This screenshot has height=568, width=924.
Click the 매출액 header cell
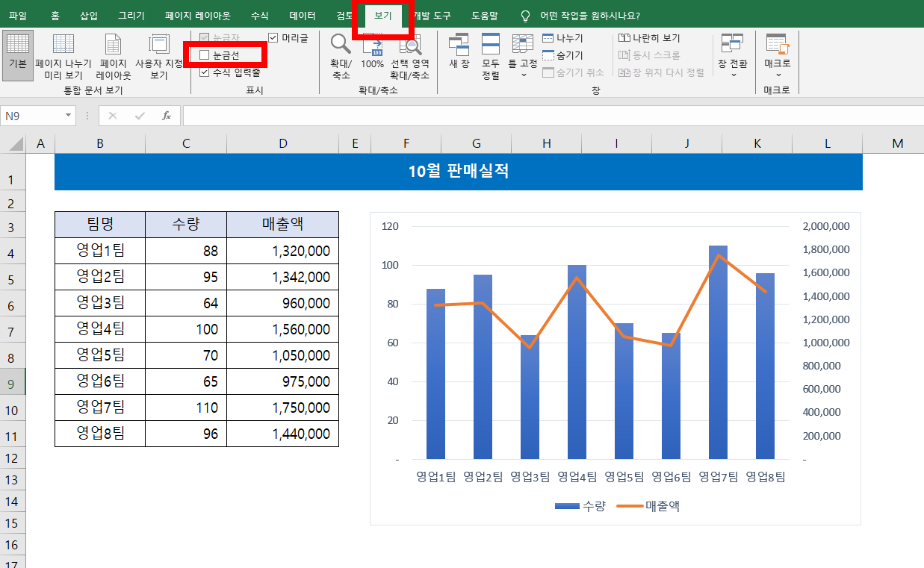[x=282, y=225]
